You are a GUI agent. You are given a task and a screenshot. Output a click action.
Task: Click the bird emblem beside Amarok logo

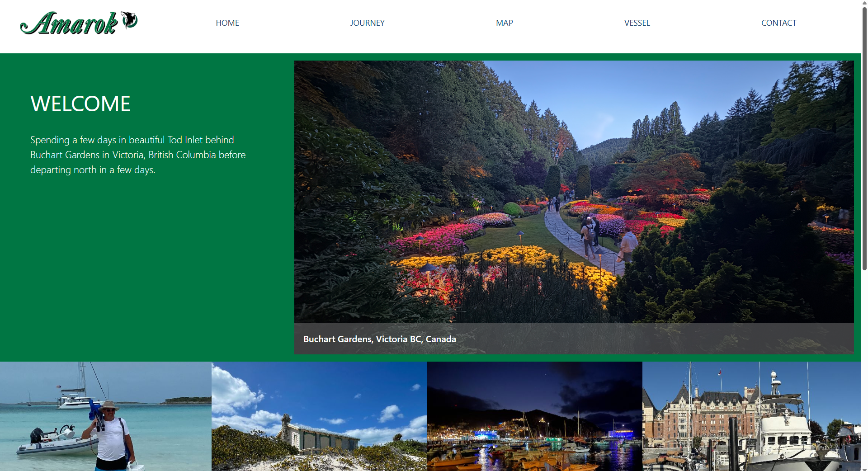coord(129,20)
